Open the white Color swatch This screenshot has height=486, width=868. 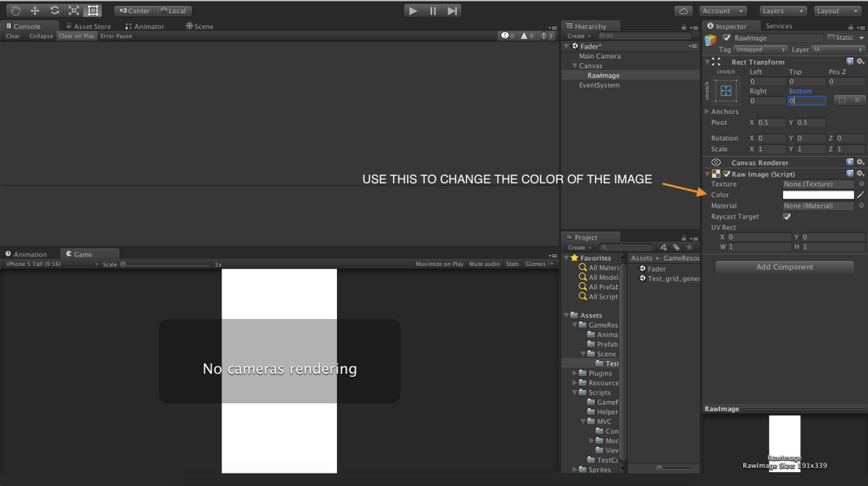818,195
